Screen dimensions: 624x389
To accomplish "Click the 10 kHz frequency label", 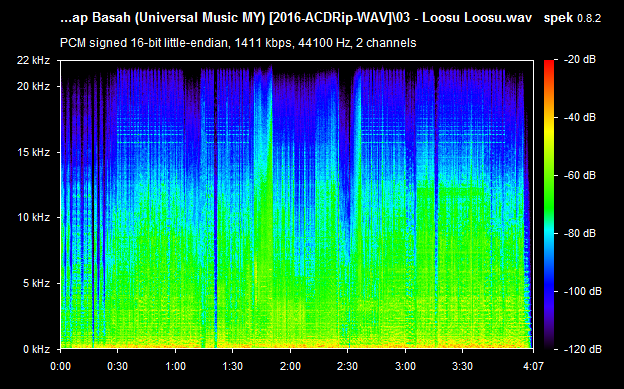I will tap(33, 217).
